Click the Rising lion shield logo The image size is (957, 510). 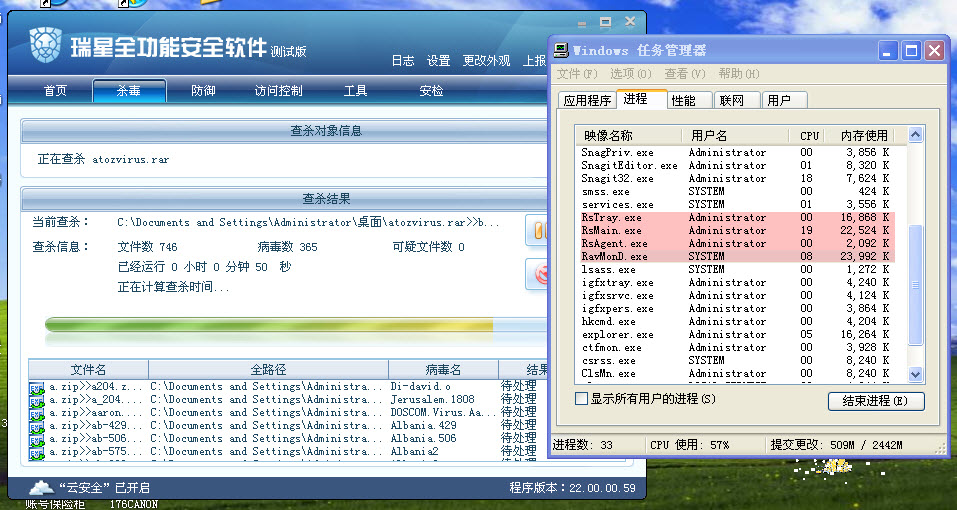click(45, 45)
